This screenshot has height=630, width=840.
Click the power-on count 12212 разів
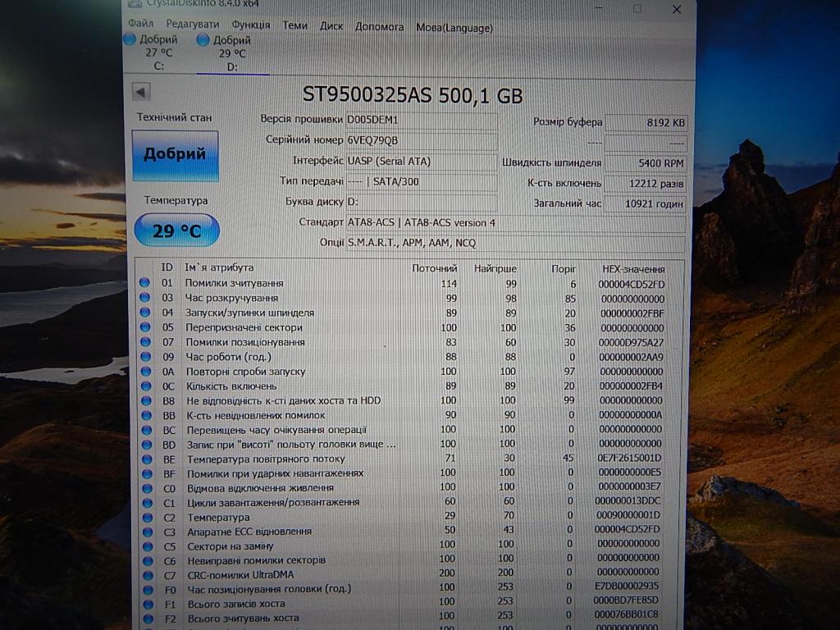[x=646, y=183]
